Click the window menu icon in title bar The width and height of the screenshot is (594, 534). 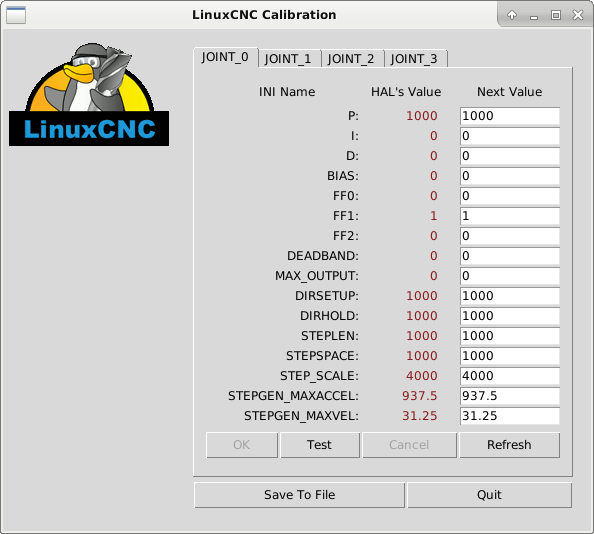(x=16, y=15)
